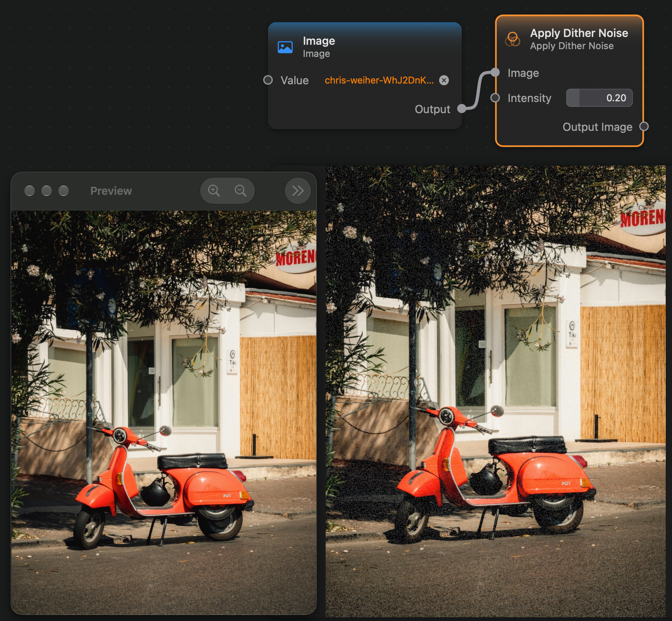The image size is (672, 621).
Task: Click the Intensity input port
Action: click(495, 98)
